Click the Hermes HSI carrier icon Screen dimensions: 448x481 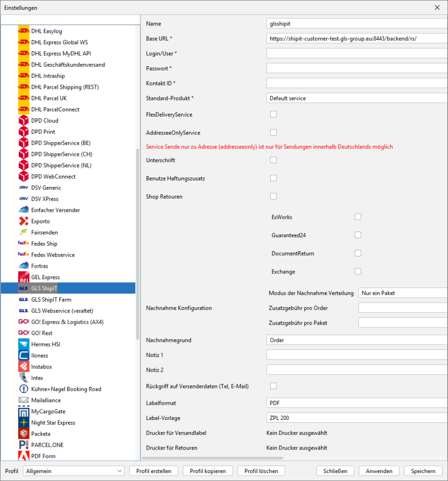point(24,344)
